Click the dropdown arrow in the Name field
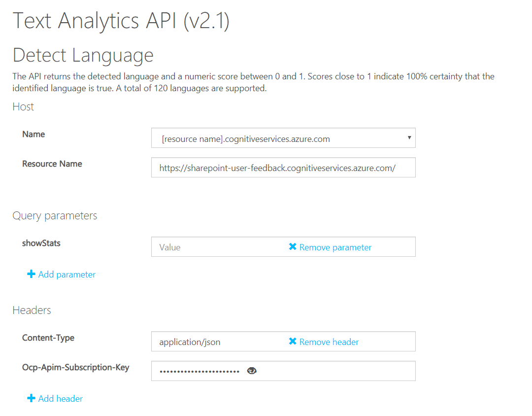Viewport: 532px width, 416px height. pos(409,138)
